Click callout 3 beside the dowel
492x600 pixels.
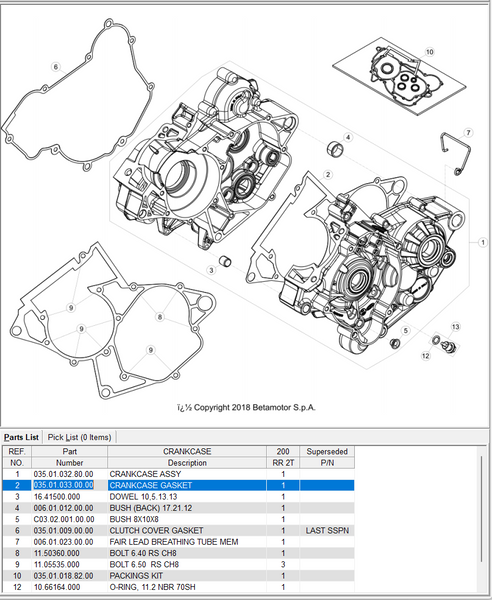click(x=211, y=270)
